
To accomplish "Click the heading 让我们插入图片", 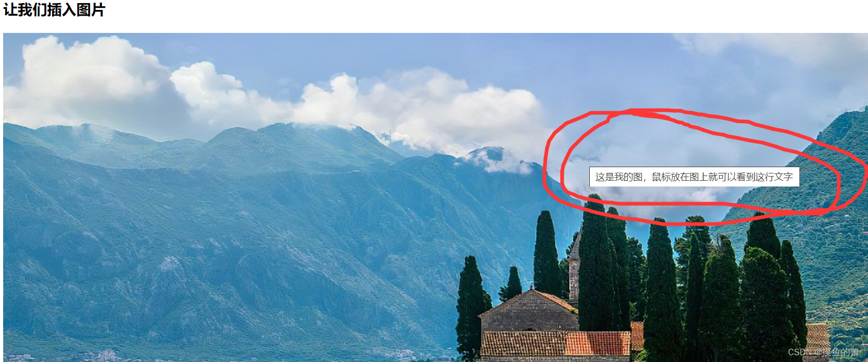I will (54, 9).
